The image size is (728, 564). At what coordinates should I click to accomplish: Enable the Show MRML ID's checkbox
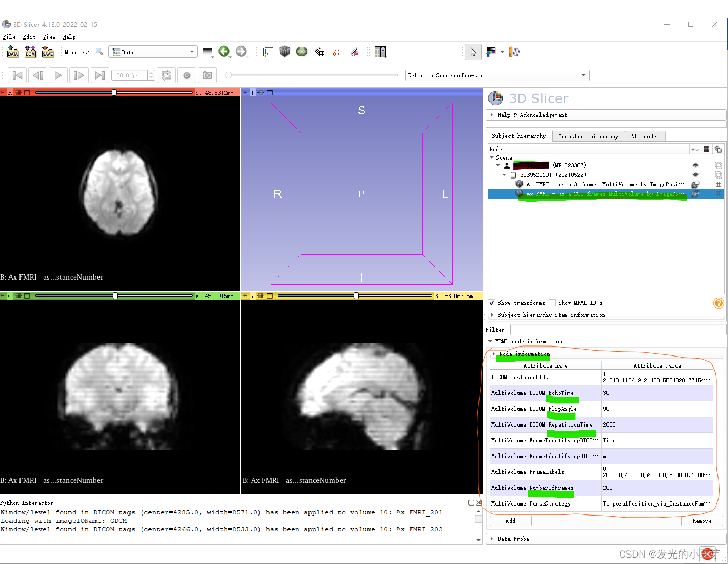tap(552, 303)
